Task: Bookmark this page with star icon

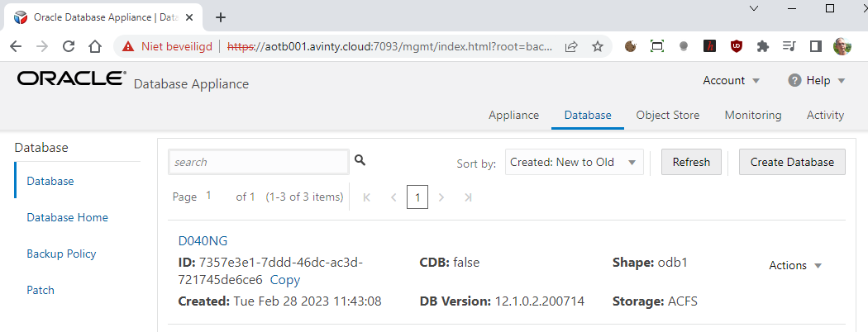Action: coord(598,47)
